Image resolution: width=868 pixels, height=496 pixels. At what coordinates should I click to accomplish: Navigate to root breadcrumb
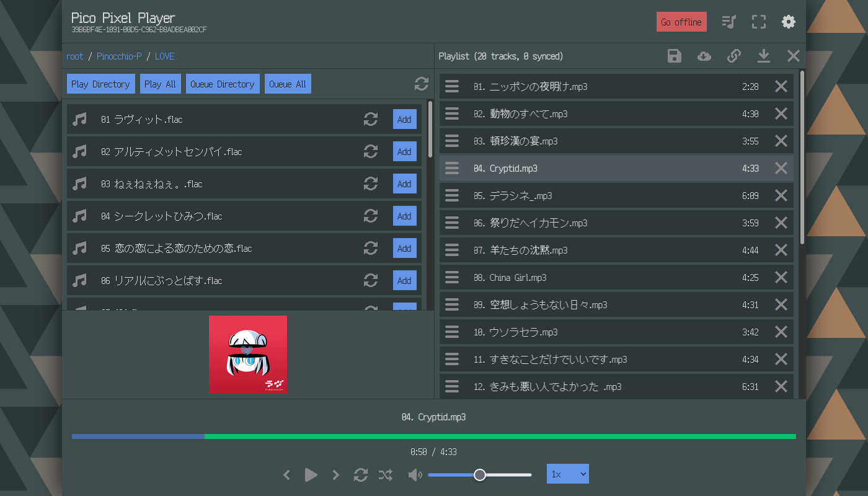coord(74,56)
